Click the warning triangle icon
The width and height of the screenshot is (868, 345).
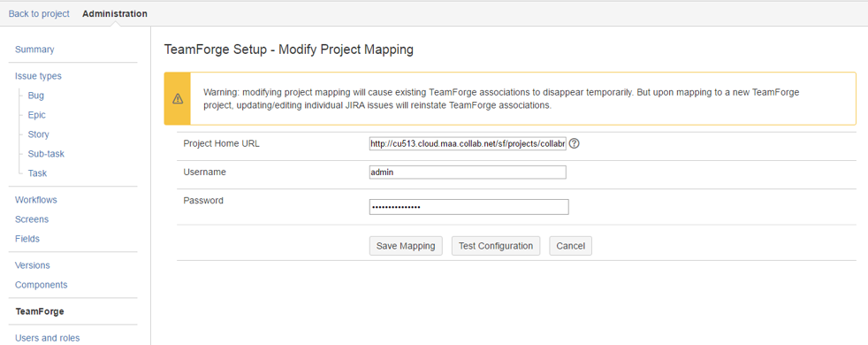178,98
